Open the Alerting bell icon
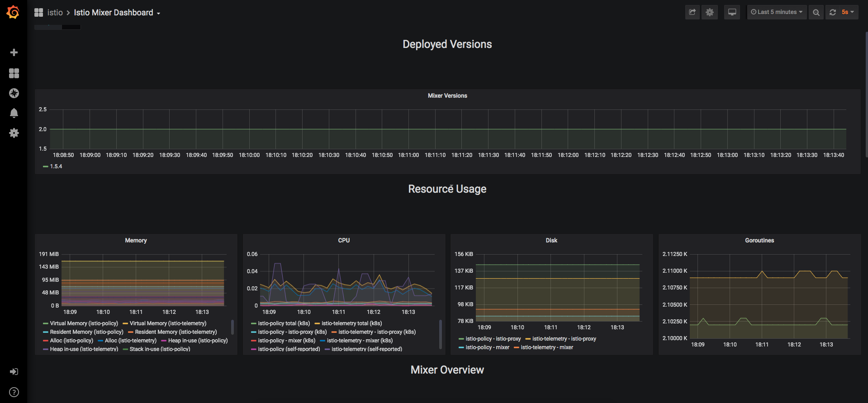Screen dimensions: 868x403 pyautogui.click(x=14, y=113)
